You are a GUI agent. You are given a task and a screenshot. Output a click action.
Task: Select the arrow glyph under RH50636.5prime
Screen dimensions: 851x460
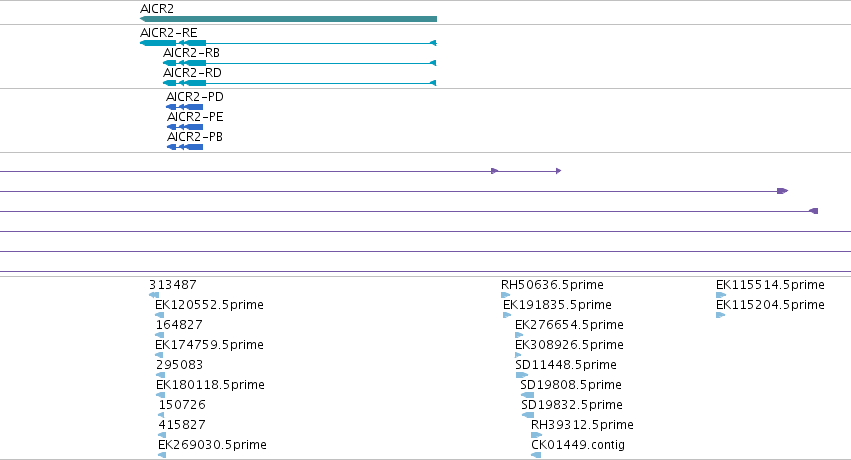pyautogui.click(x=505, y=295)
